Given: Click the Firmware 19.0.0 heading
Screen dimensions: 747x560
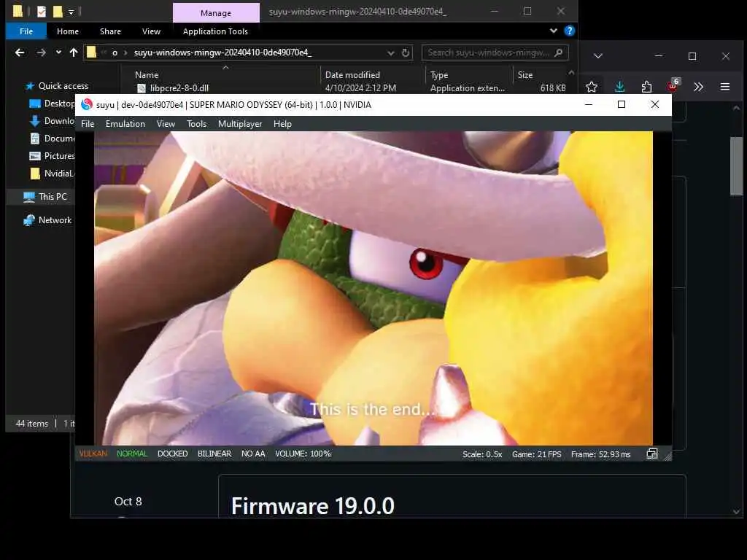Looking at the screenshot, I should [312, 506].
